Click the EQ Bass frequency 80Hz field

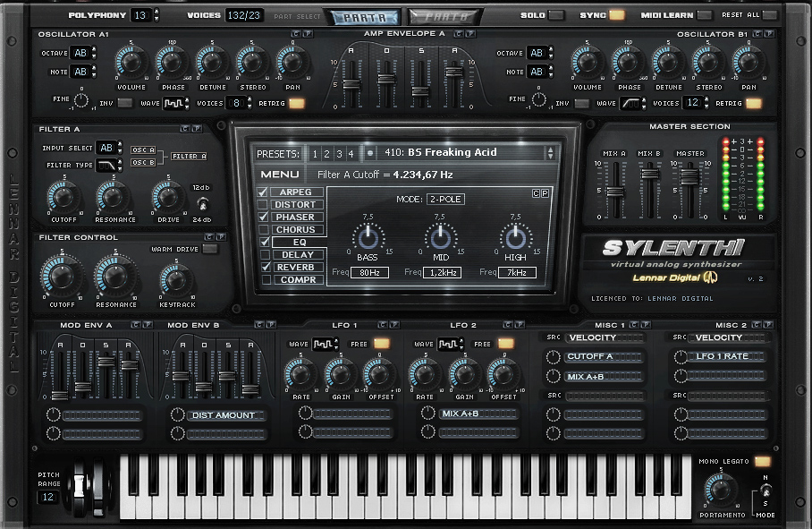(369, 272)
